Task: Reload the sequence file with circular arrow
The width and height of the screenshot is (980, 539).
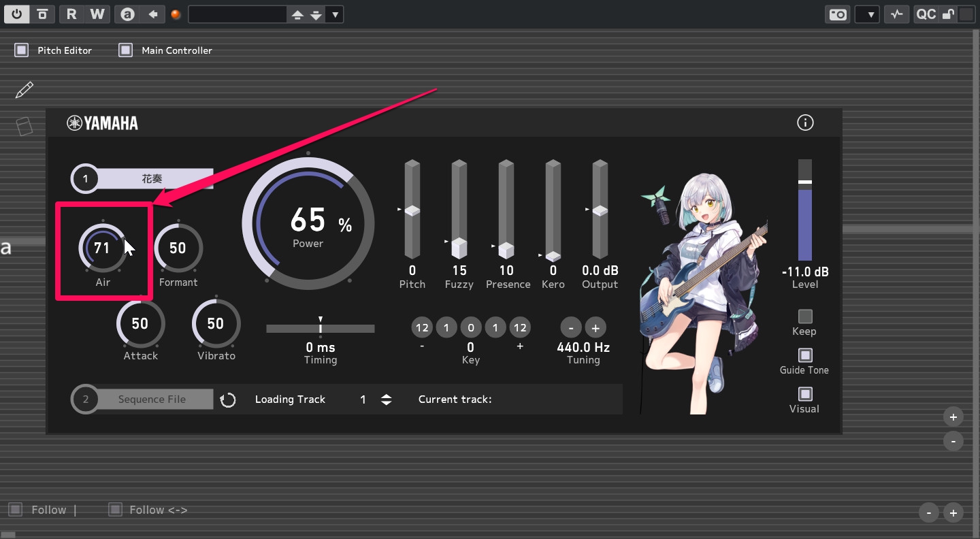Action: click(228, 399)
